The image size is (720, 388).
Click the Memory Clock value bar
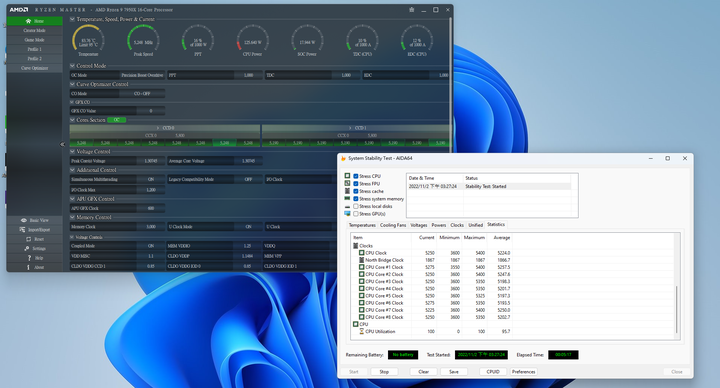(x=151, y=227)
